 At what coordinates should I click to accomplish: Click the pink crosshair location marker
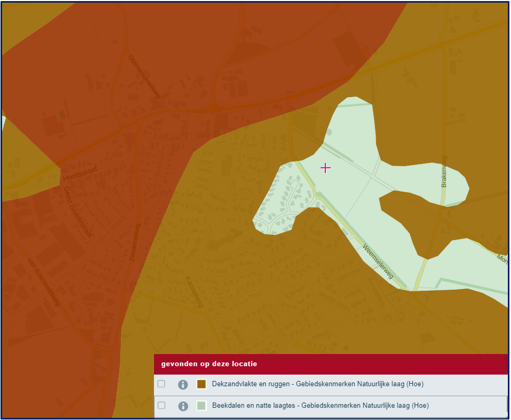click(325, 168)
